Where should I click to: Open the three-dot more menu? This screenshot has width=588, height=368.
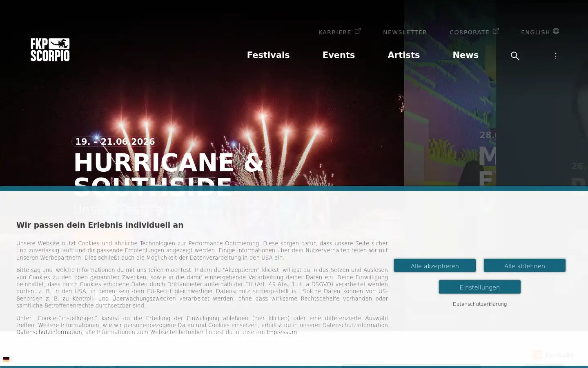point(555,56)
